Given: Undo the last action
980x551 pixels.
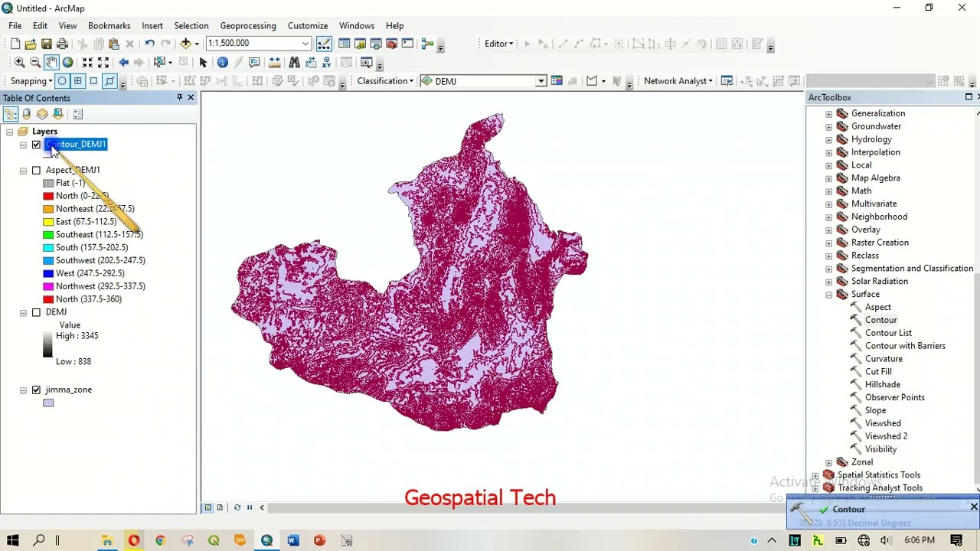Looking at the screenshot, I should (x=149, y=44).
